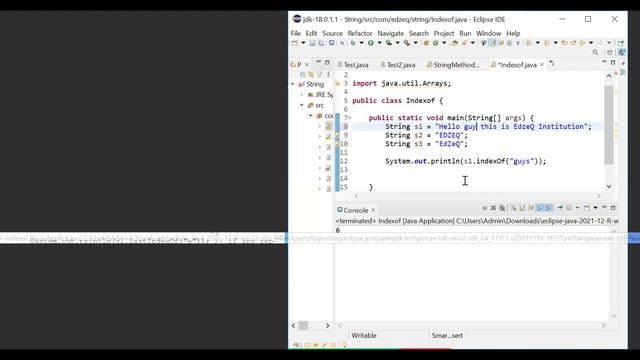Viewport: 640px width, 360px height.
Task: Click the quick fix marker on line 3
Action: pyautogui.click(x=337, y=83)
